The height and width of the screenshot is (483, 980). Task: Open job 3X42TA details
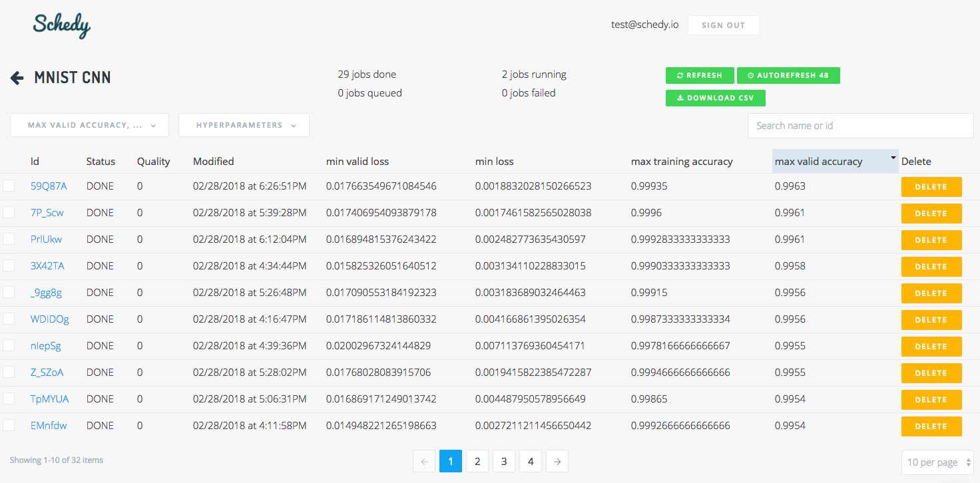coord(47,266)
